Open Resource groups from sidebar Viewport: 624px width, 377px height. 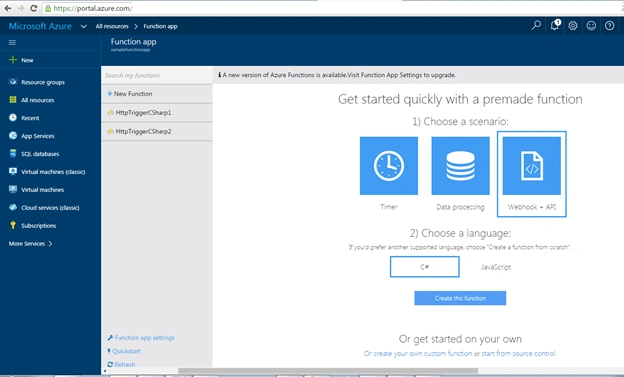coord(43,82)
